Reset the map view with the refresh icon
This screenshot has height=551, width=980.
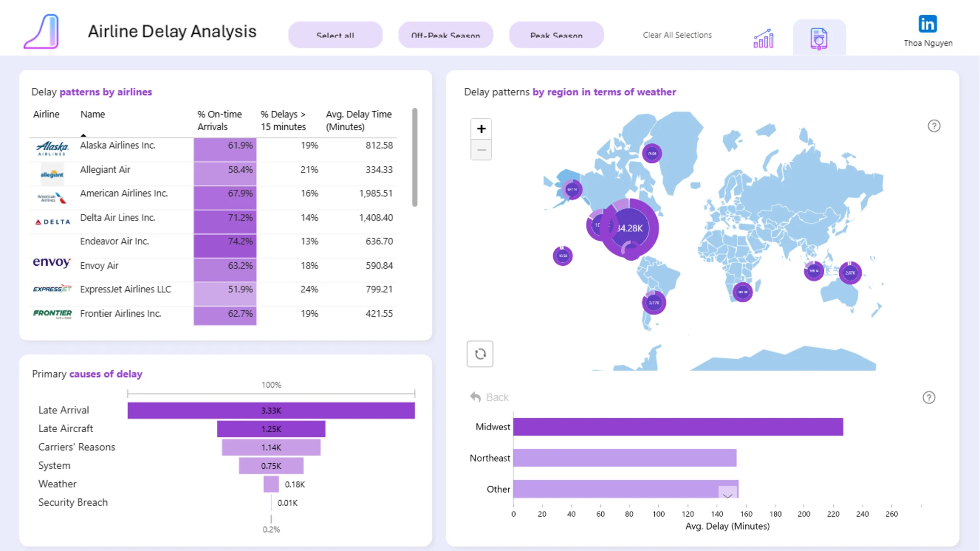[480, 354]
